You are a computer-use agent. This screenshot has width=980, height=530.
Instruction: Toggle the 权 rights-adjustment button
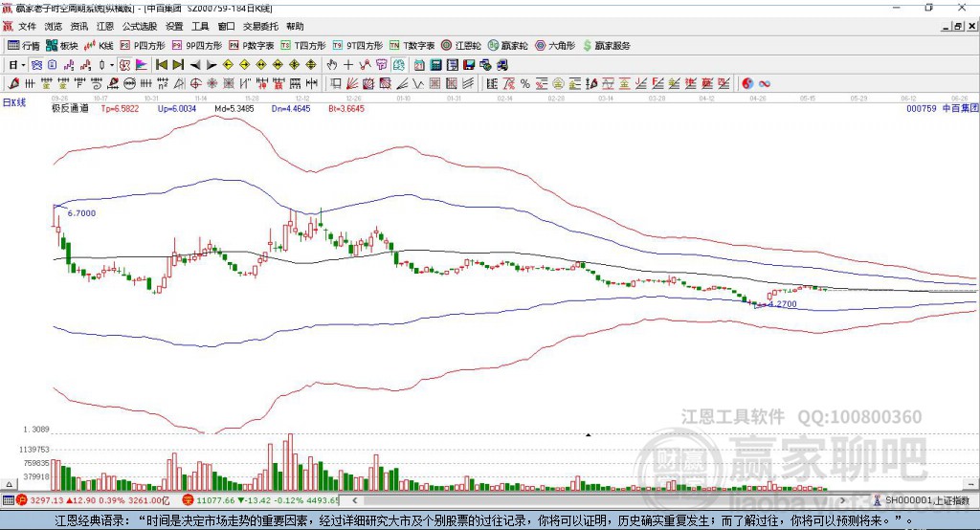[124, 65]
